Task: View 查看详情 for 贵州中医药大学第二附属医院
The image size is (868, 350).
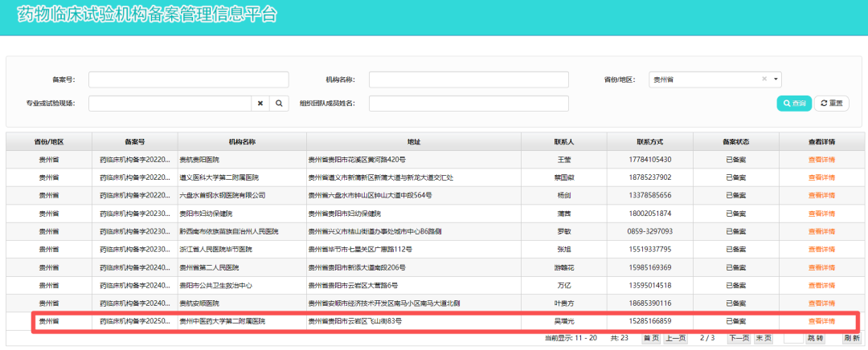Action: coord(821,321)
